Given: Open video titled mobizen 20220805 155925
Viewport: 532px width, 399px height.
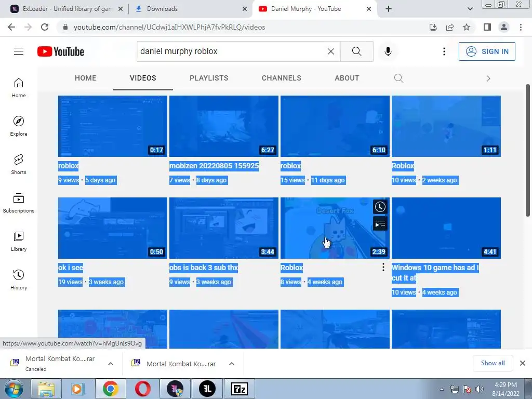Looking at the screenshot, I should click(x=214, y=166).
